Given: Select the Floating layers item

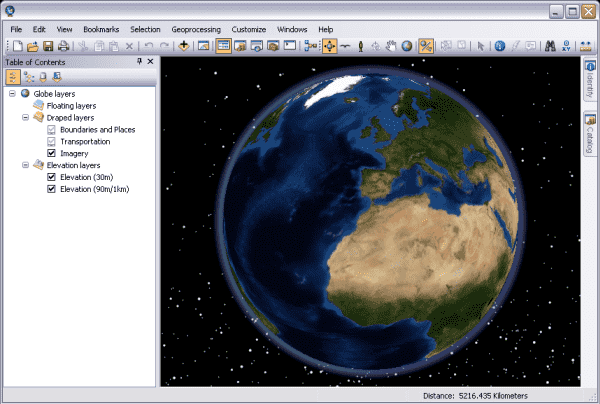Looking at the screenshot, I should click(71, 106).
